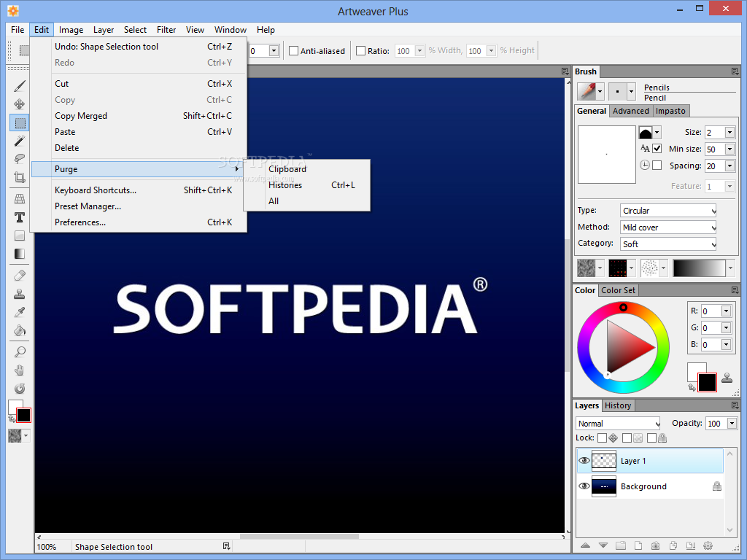Select the Gradient tool
Viewport: 747px width, 560px height.
tap(20, 254)
